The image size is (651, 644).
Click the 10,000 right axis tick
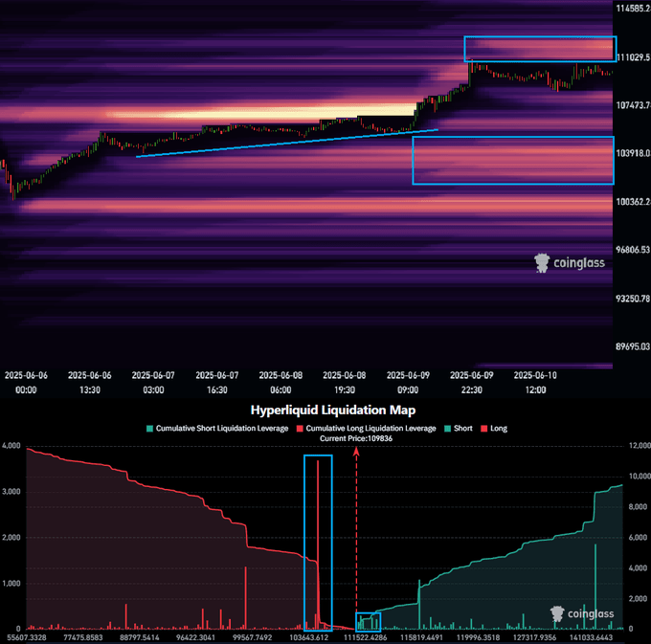click(x=640, y=477)
